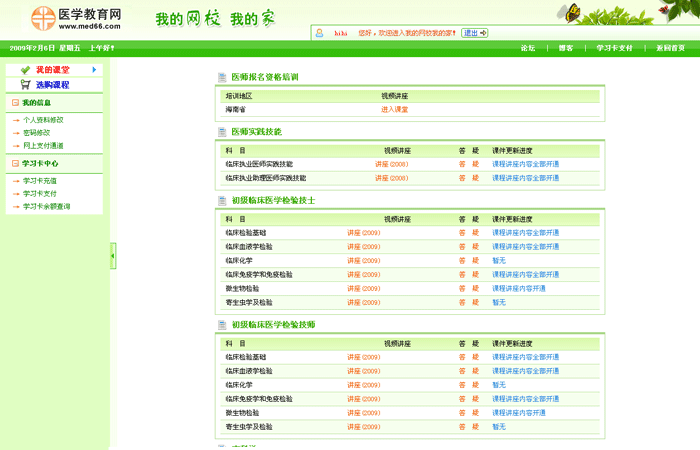The width and height of the screenshot is (700, 450).
Task: Click the orange arrow before 学习卡充值
Action: (x=17, y=181)
